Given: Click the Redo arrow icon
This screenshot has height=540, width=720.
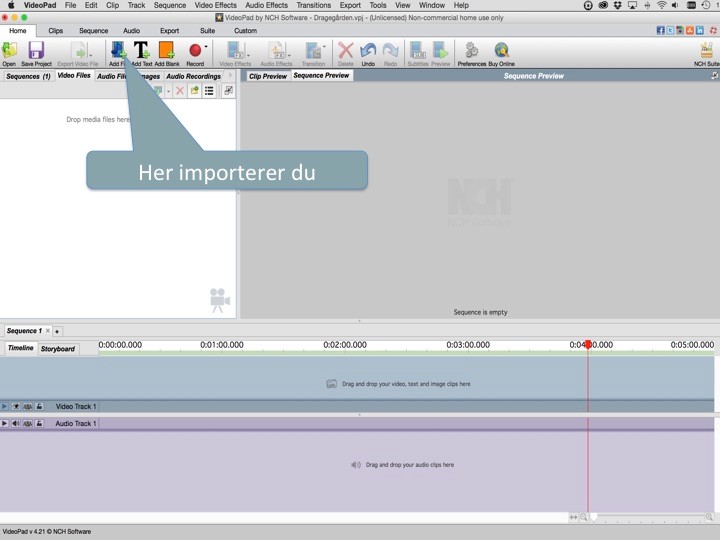Looking at the screenshot, I should pos(390,51).
